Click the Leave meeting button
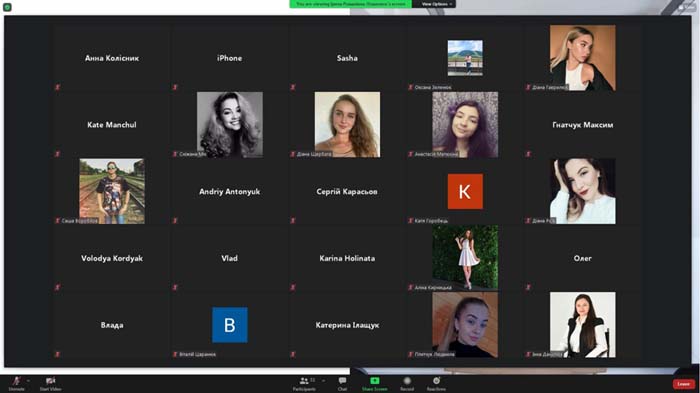Image resolution: width=700 pixels, height=393 pixels. tap(683, 384)
